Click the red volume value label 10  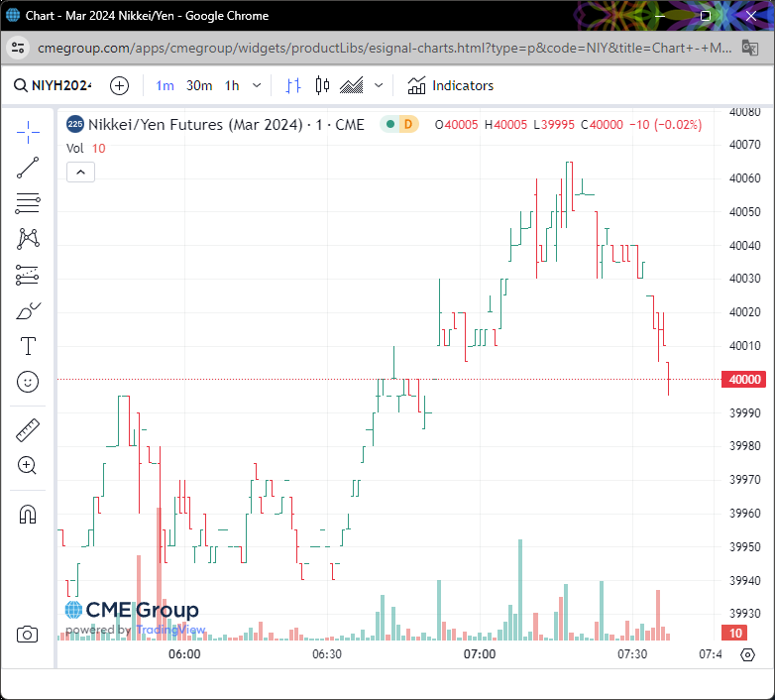(x=735, y=633)
